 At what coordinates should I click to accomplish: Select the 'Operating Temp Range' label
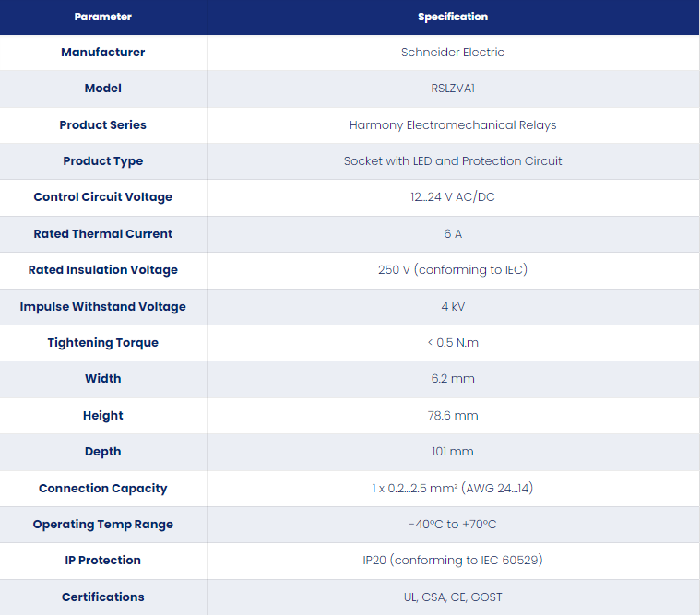(x=102, y=525)
